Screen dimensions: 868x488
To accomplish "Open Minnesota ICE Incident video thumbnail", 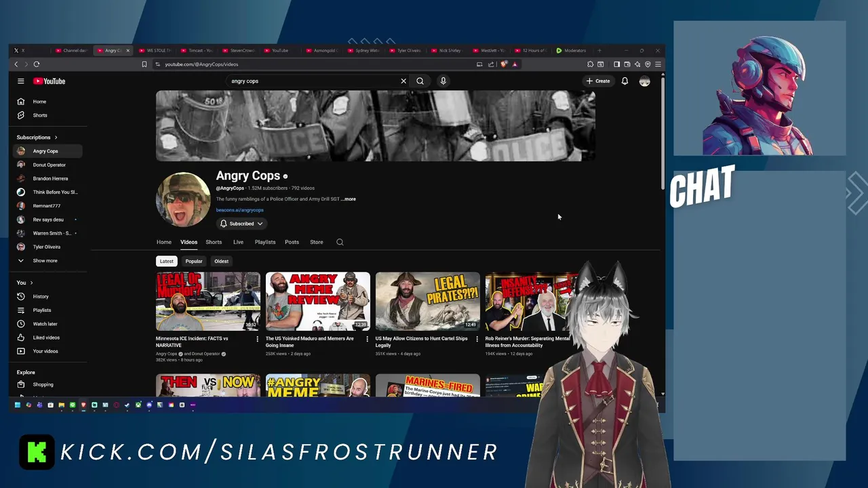I will tap(208, 302).
